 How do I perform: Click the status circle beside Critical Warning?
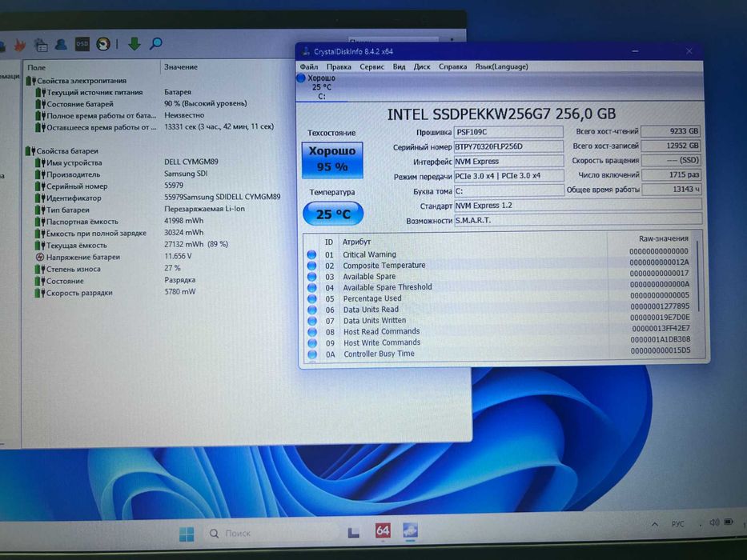pos(311,254)
